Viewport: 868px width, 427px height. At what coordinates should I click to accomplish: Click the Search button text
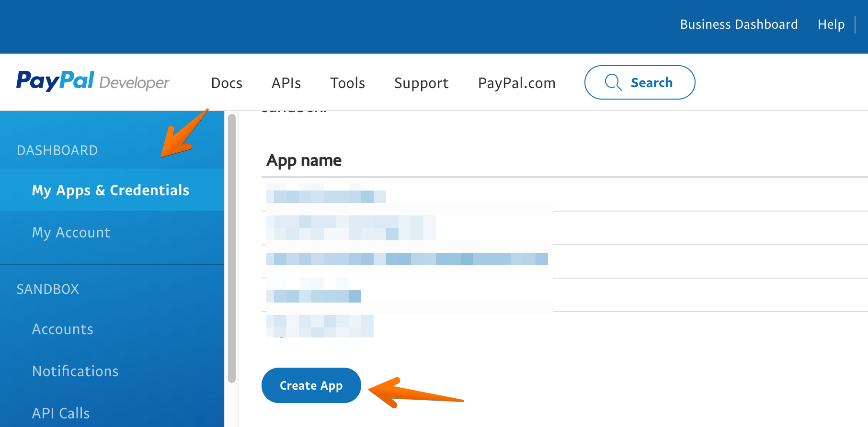(x=651, y=82)
